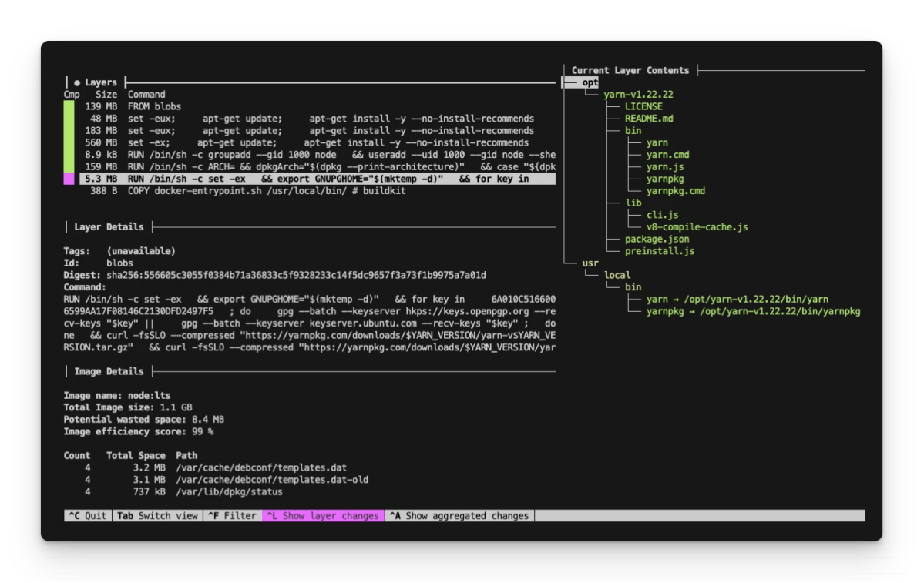Open the ^F Filter option
Image resolution: width=924 pixels, height=583 pixels.
[232, 516]
